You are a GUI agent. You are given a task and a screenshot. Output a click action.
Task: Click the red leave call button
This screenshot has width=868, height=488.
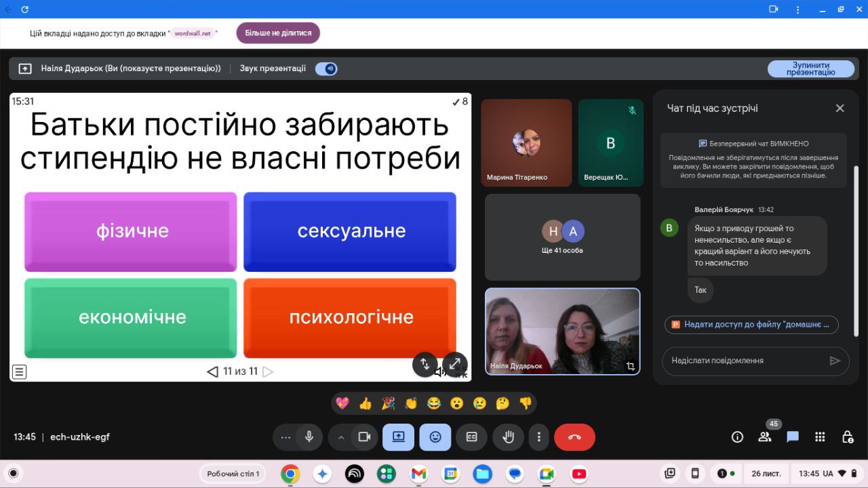point(574,437)
